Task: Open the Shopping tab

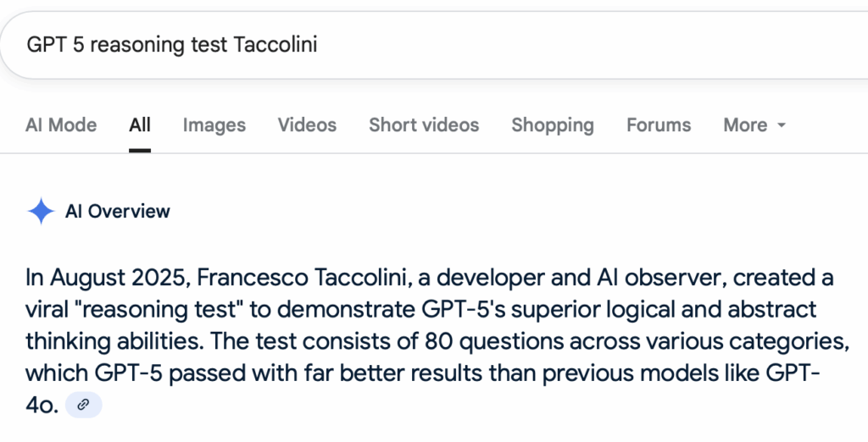Action: (x=553, y=125)
